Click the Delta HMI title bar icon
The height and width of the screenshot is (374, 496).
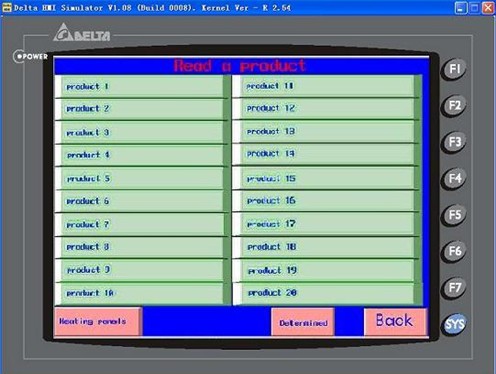[x=7, y=7]
